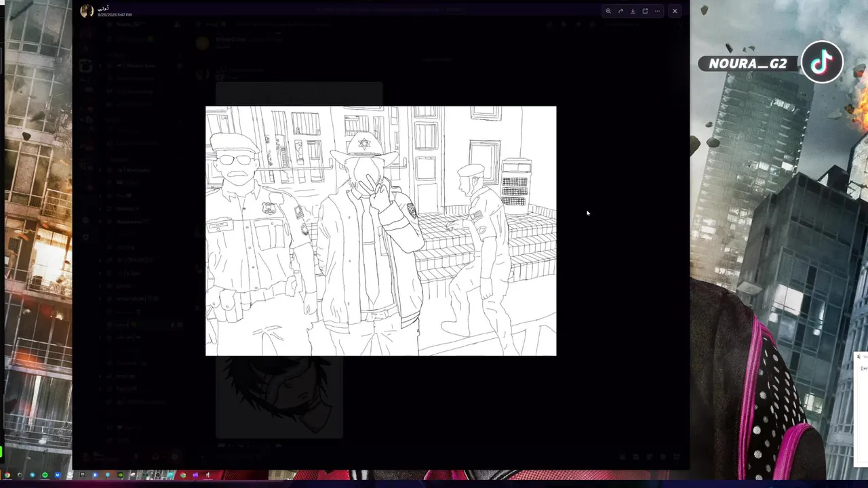Close the image viewer with the X
Screen dimensions: 868x488
(675, 11)
